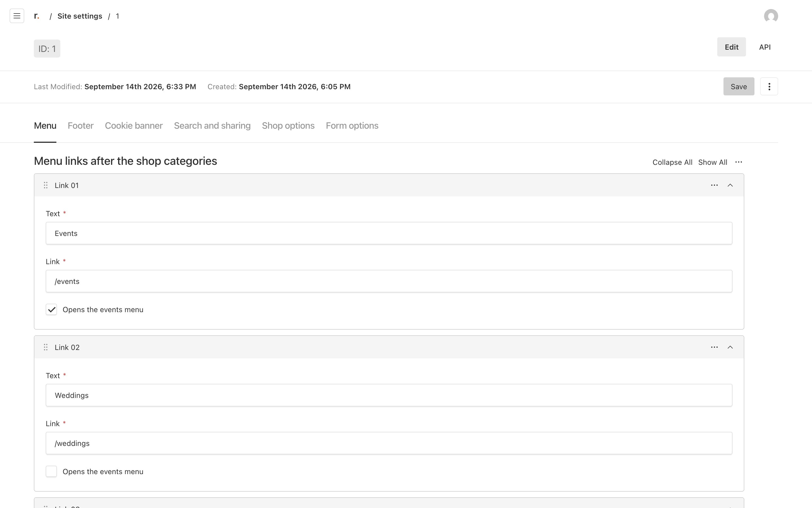Click the 'ID: 1' badge

[47, 49]
